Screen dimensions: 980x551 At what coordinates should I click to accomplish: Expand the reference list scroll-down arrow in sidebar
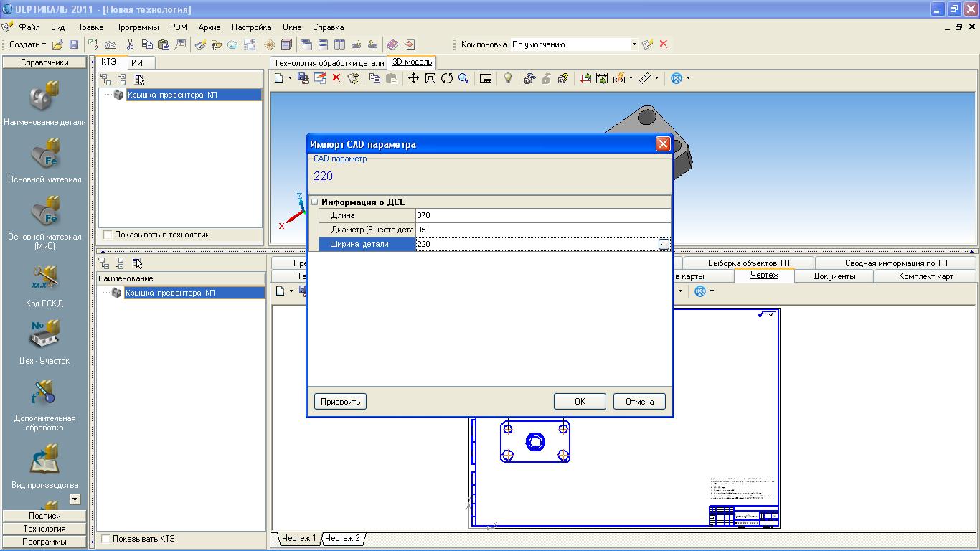coord(75,499)
